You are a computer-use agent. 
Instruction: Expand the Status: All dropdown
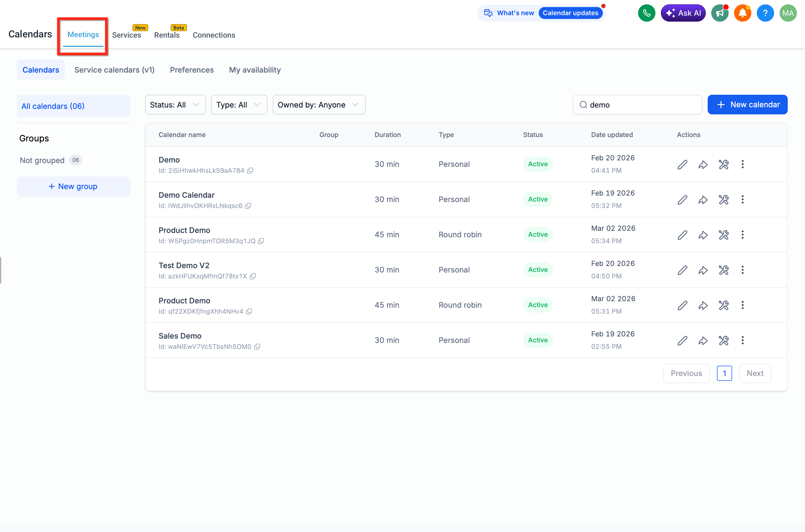[x=175, y=105]
